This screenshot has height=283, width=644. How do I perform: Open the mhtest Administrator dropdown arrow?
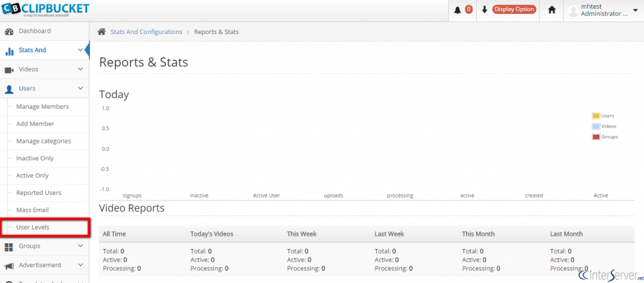(636, 10)
